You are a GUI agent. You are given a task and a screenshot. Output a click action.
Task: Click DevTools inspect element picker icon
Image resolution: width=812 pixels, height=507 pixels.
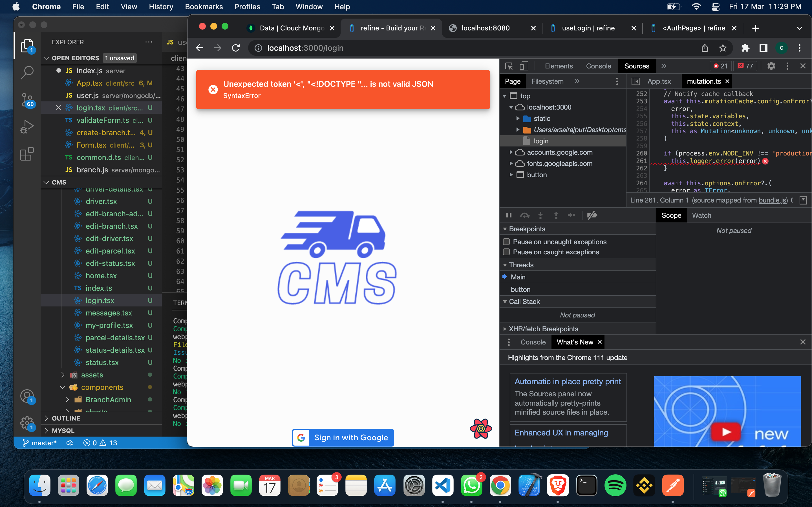click(x=509, y=66)
